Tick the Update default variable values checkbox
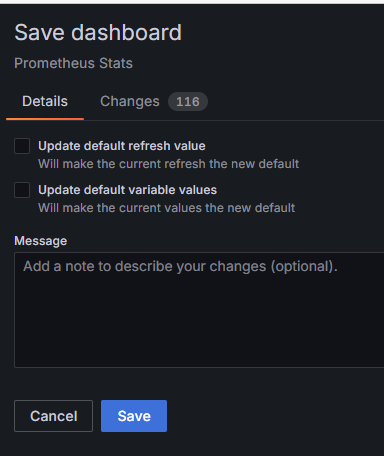The image size is (384, 456). (x=22, y=190)
